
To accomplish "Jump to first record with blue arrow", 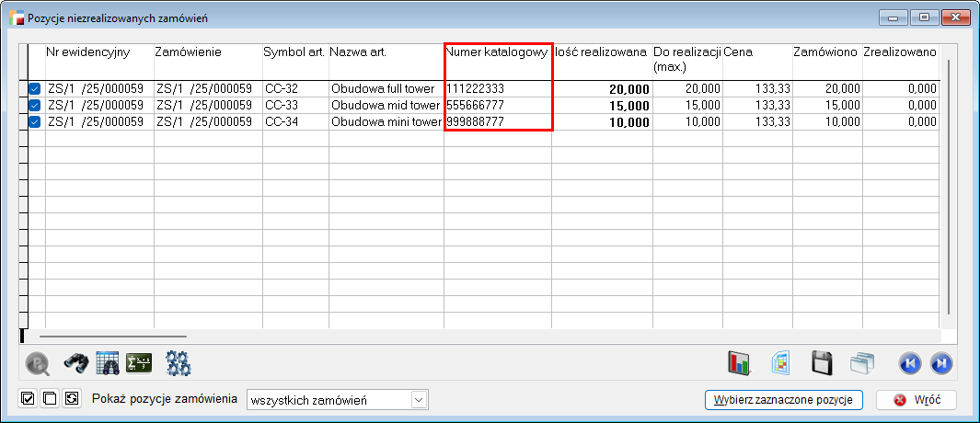I will click(x=909, y=363).
